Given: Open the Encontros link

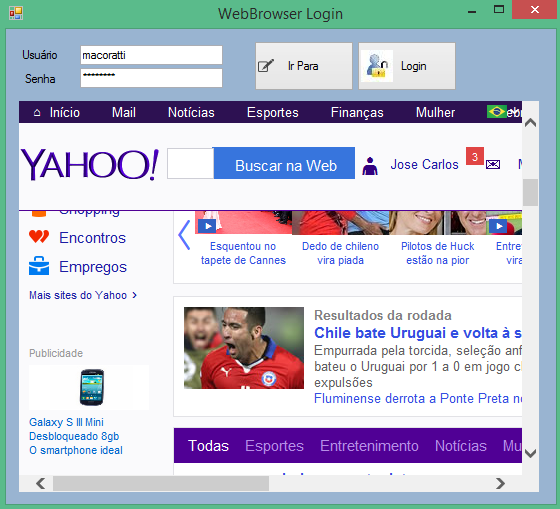Looking at the screenshot, I should [92, 238].
